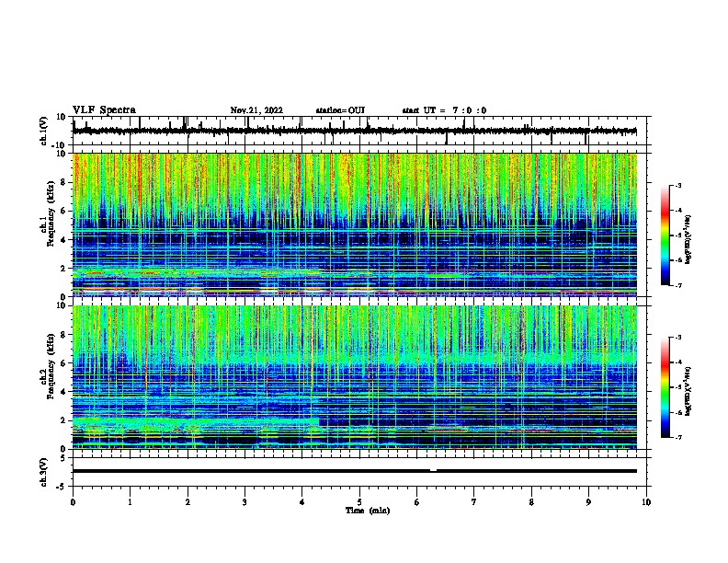
Task: Click the "3" tick on time axis
Action: coord(245,502)
